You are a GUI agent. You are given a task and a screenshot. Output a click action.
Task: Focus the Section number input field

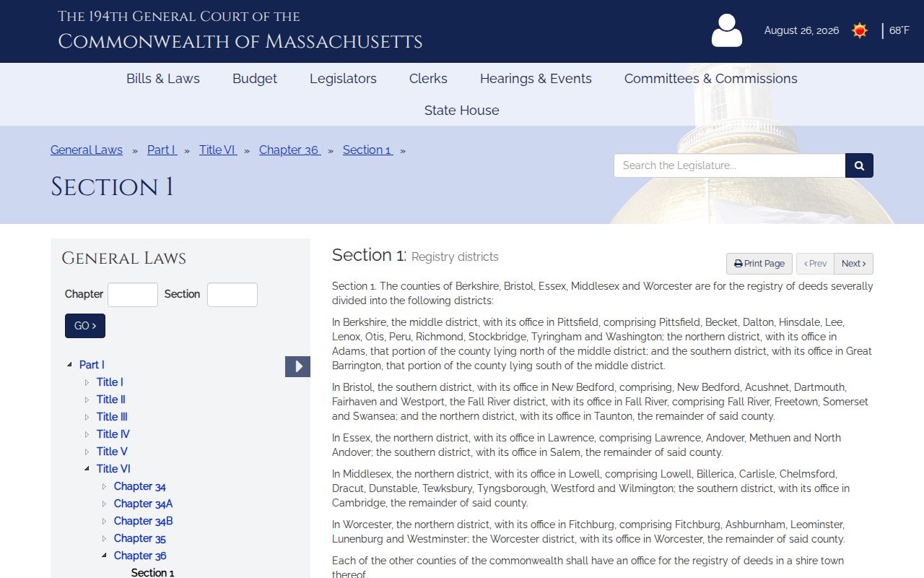[x=232, y=295]
